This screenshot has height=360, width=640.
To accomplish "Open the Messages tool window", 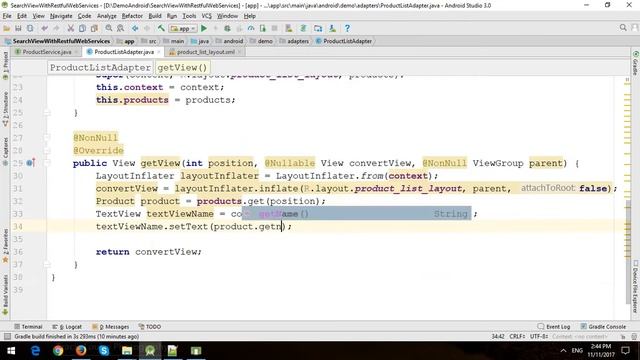I will (x=111, y=327).
